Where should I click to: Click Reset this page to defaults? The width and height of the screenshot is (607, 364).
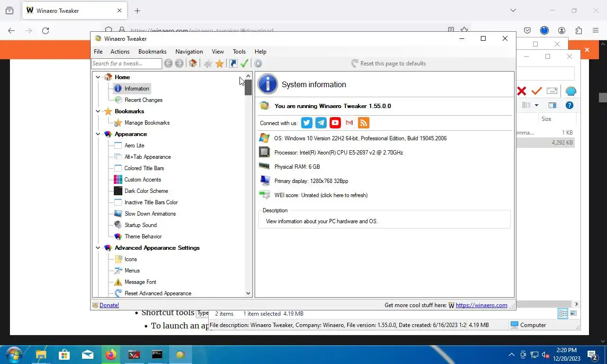(388, 64)
